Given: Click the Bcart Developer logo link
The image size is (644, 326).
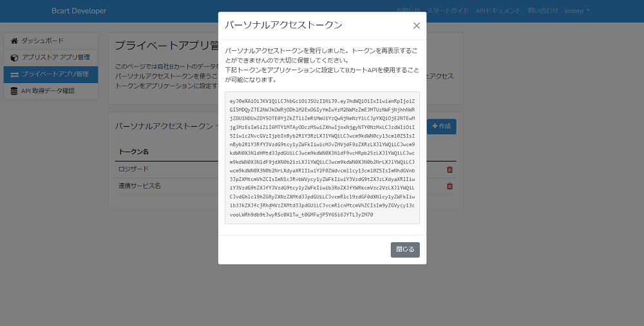Looking at the screenshot, I should 79,11.
